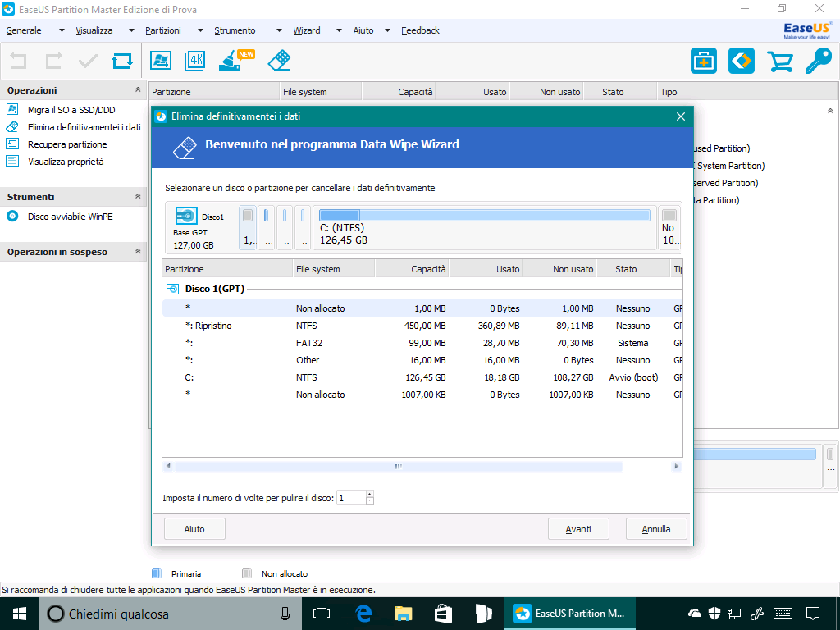Open the Generale menu
The height and width of the screenshot is (630, 840).
pyautogui.click(x=24, y=30)
